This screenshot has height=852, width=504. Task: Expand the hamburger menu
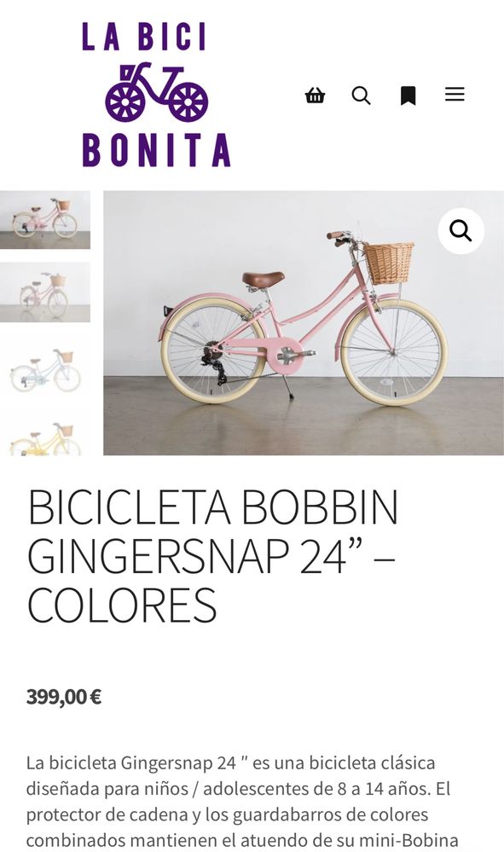pyautogui.click(x=455, y=95)
